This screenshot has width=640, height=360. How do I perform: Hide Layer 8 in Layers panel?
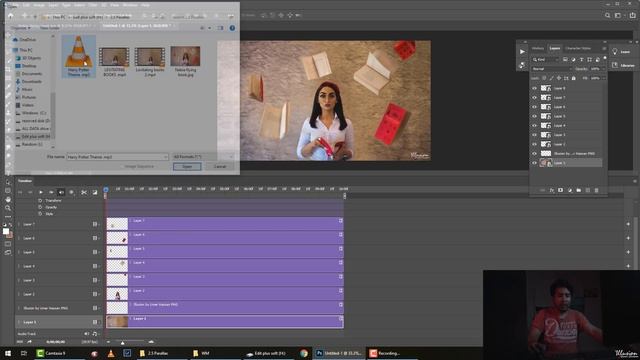point(534,88)
